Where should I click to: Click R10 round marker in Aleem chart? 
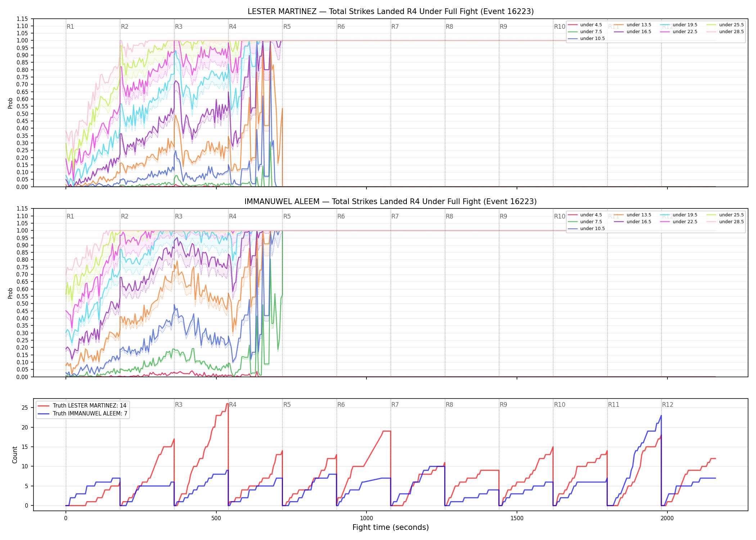click(x=559, y=216)
